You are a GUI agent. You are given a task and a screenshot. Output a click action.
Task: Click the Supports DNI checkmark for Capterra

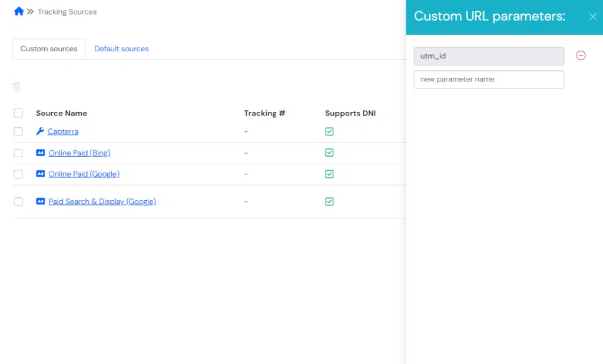click(x=329, y=131)
